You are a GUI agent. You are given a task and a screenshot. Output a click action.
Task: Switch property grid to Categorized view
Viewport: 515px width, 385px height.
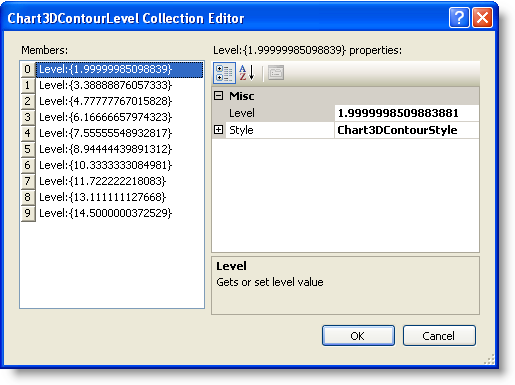point(224,73)
